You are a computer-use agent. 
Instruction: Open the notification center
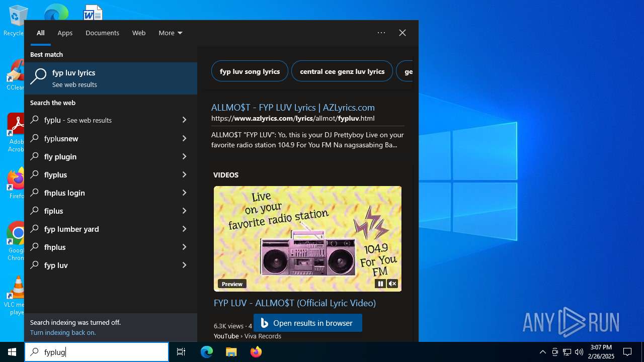tap(627, 352)
